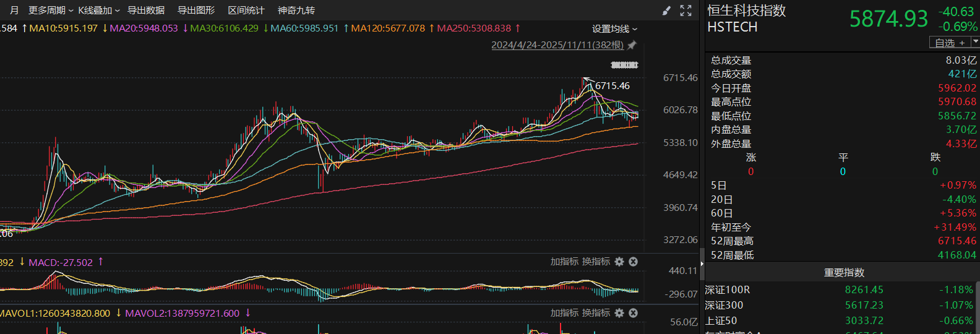Select the 月 period tab
The width and height of the screenshot is (980, 334).
14,11
